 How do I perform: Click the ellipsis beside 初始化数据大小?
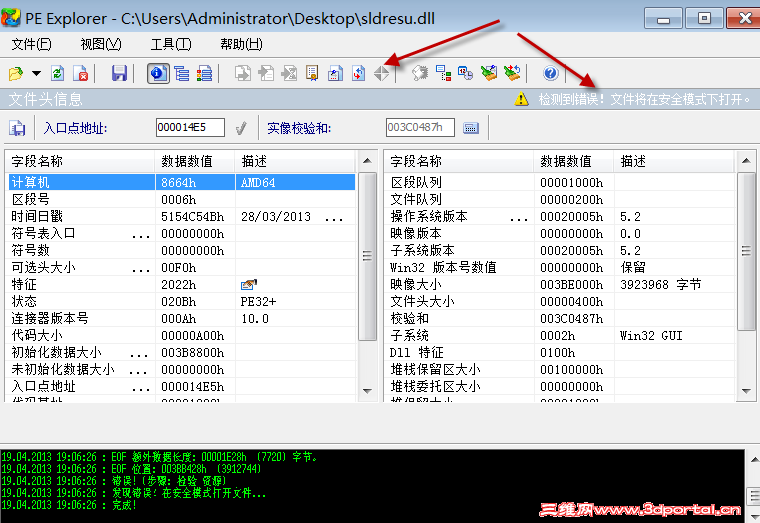tap(139, 354)
